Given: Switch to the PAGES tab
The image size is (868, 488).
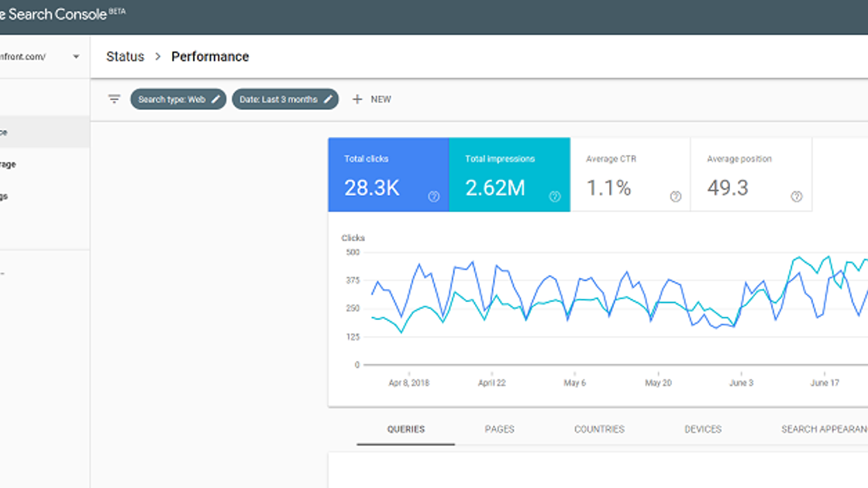Looking at the screenshot, I should click(499, 429).
